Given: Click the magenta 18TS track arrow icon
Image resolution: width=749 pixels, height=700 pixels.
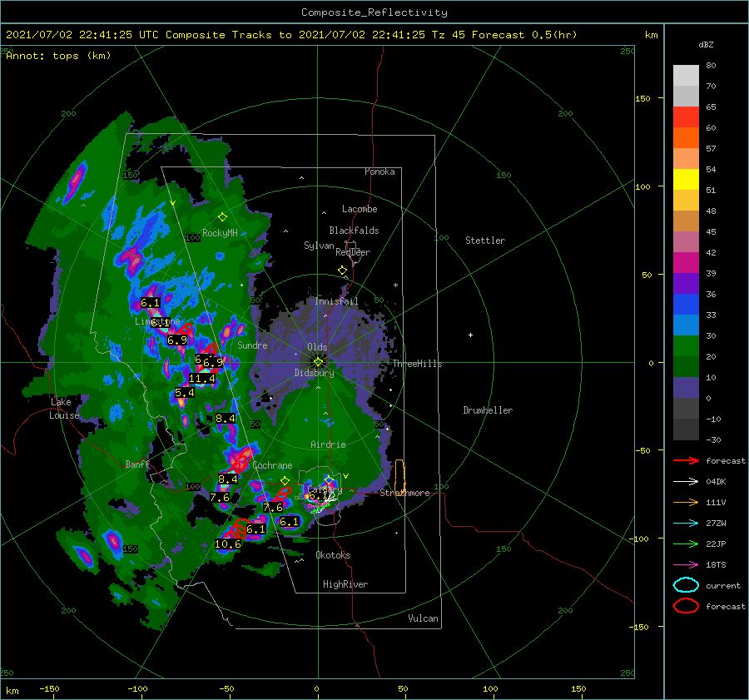Looking at the screenshot, I should point(686,565).
